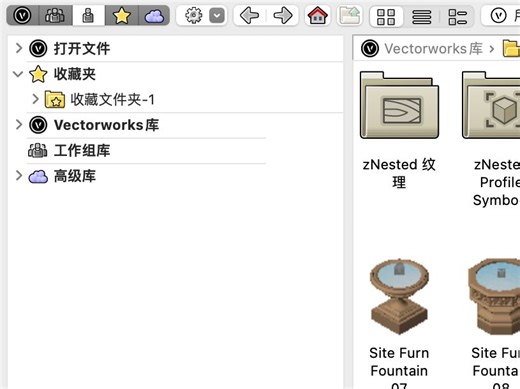Click the yellow star beside 收藏夹

(x=38, y=74)
